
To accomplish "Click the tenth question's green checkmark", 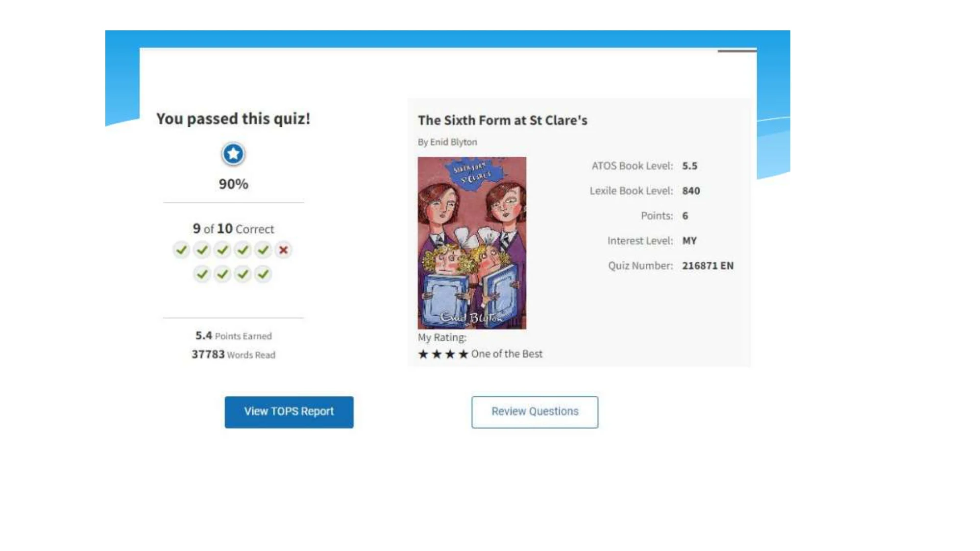I will click(x=263, y=274).
